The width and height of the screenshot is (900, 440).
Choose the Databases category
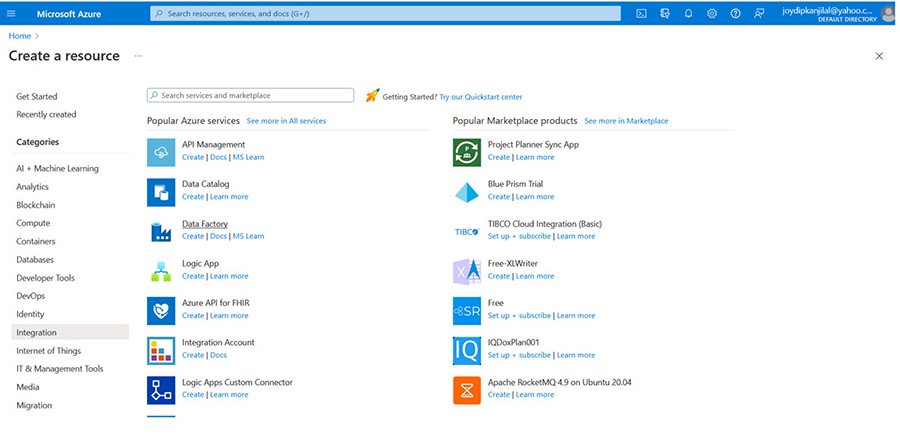pos(35,259)
